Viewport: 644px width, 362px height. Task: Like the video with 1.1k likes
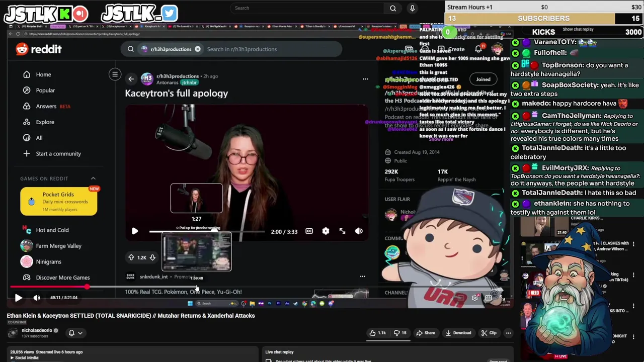click(x=377, y=333)
